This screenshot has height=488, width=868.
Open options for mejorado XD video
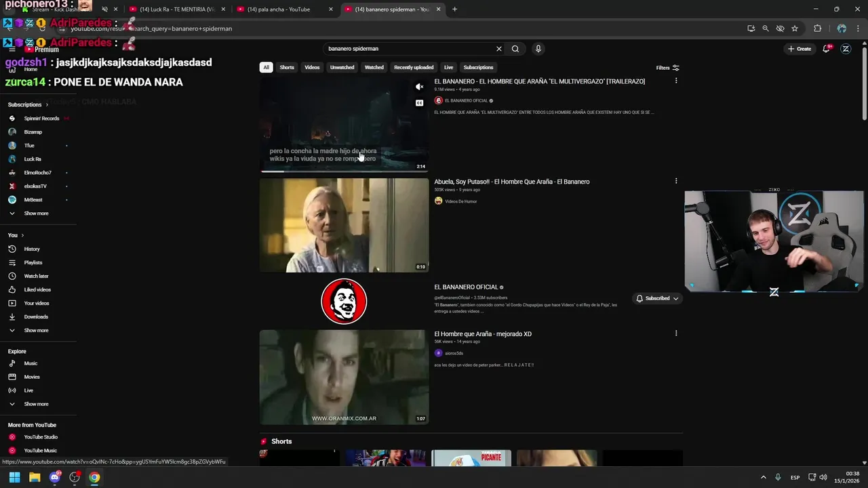675,333
